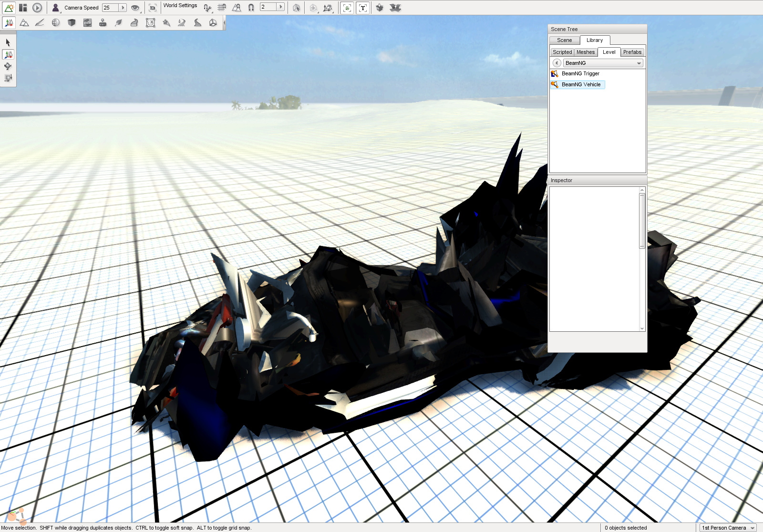This screenshot has width=763, height=532.
Task: Click the soft snap size field
Action: [268, 7]
